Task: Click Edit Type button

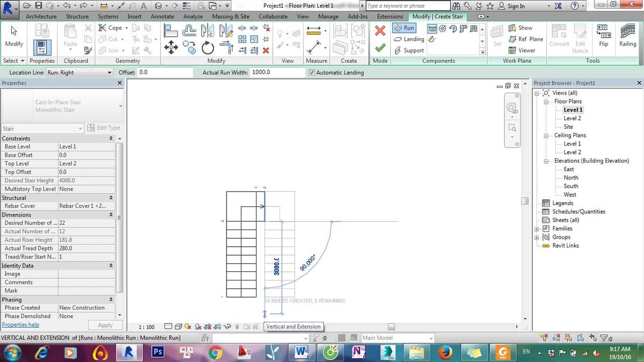Action: [104, 128]
